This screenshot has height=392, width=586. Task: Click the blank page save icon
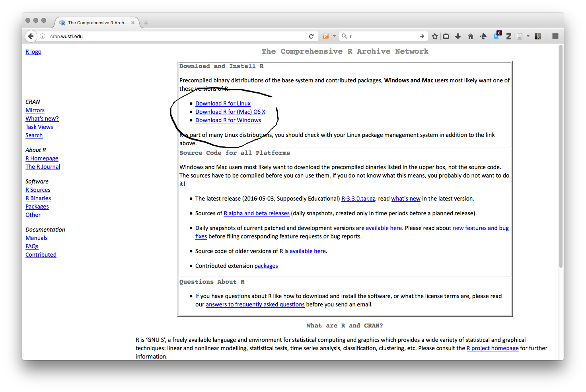click(x=520, y=36)
